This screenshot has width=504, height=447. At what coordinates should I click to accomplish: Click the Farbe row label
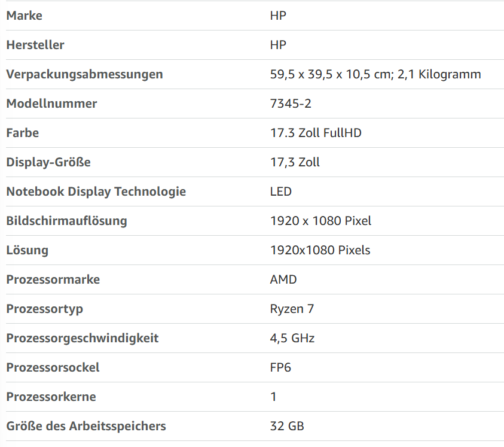click(x=23, y=133)
